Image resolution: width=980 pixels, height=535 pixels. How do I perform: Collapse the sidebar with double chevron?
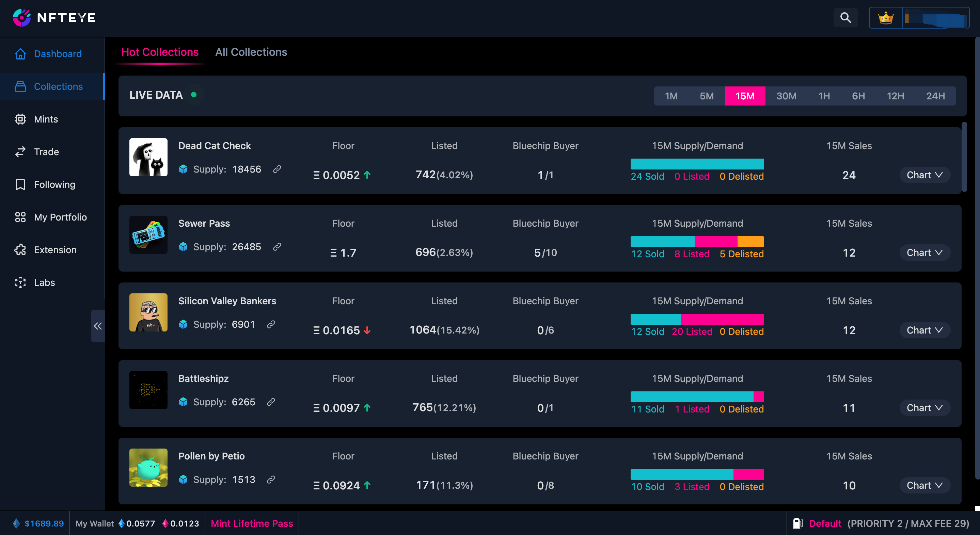coord(98,326)
